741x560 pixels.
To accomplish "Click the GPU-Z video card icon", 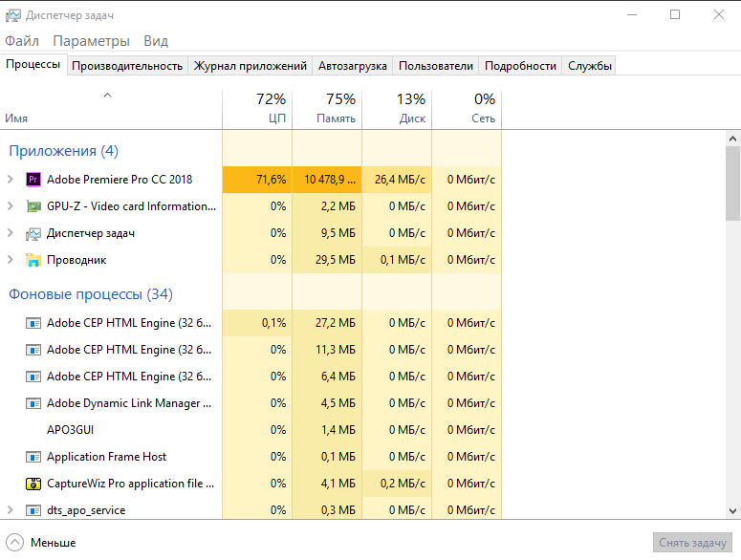I will click(33, 206).
